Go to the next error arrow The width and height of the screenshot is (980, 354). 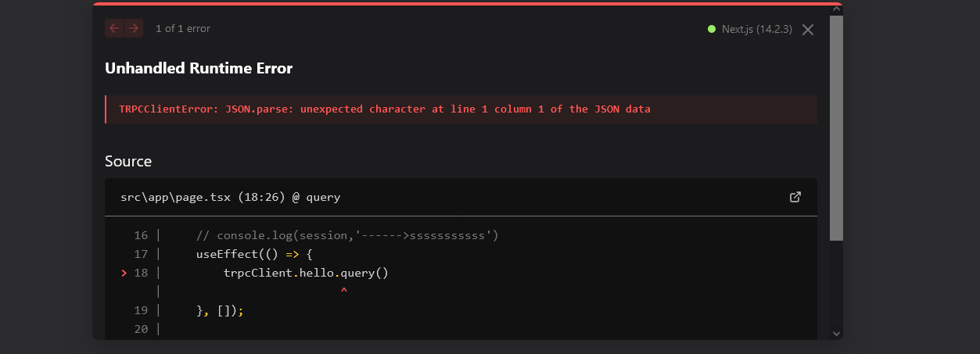134,29
